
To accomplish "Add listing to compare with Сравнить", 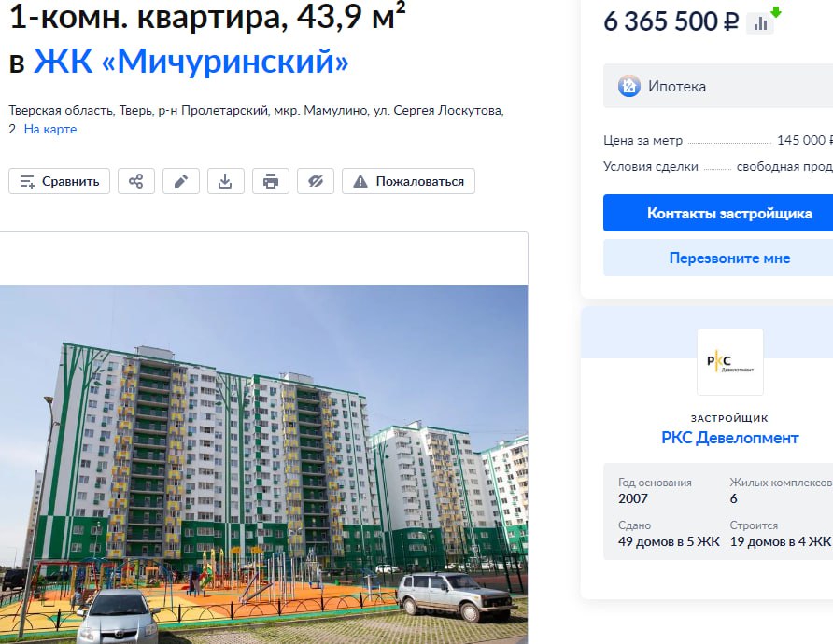I will pyautogui.click(x=59, y=181).
